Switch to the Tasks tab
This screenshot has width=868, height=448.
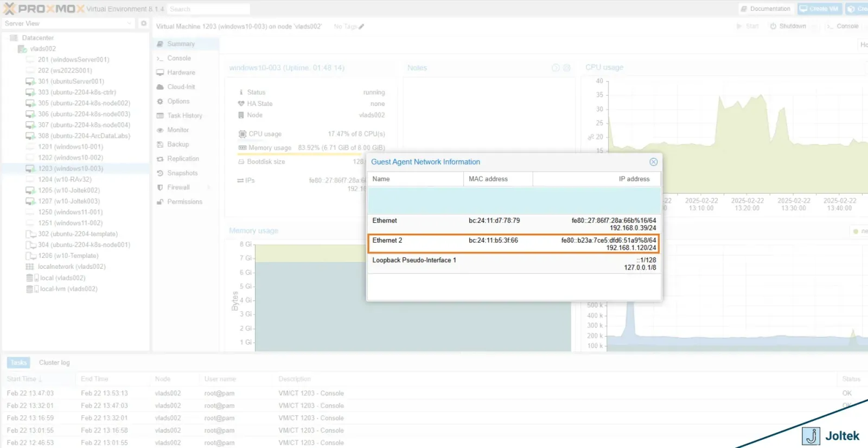tap(18, 362)
